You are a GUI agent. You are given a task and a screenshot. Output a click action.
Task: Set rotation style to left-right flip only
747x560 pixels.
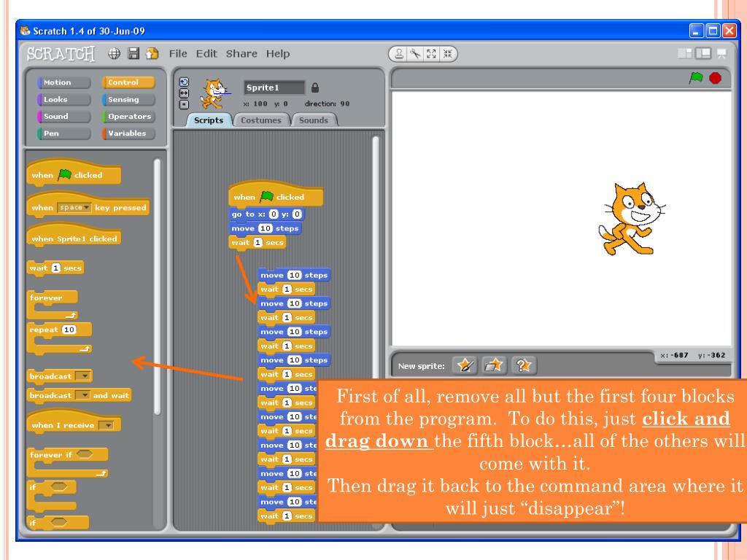[184, 93]
